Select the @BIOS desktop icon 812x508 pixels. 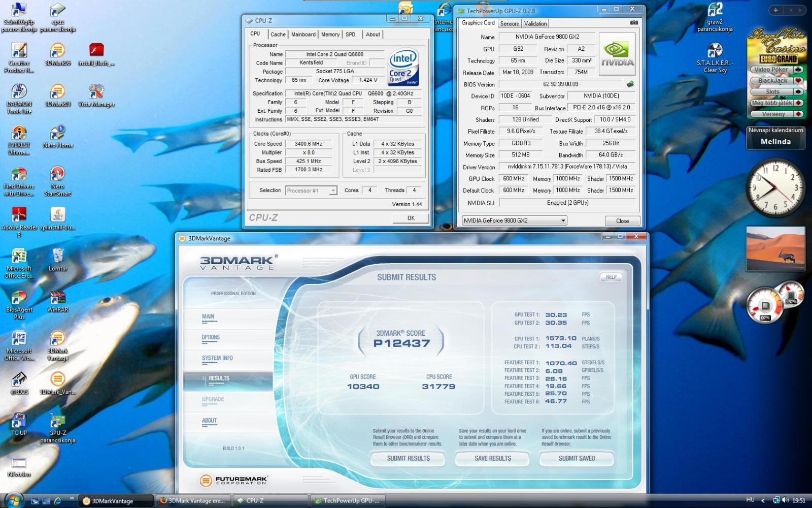(19, 383)
